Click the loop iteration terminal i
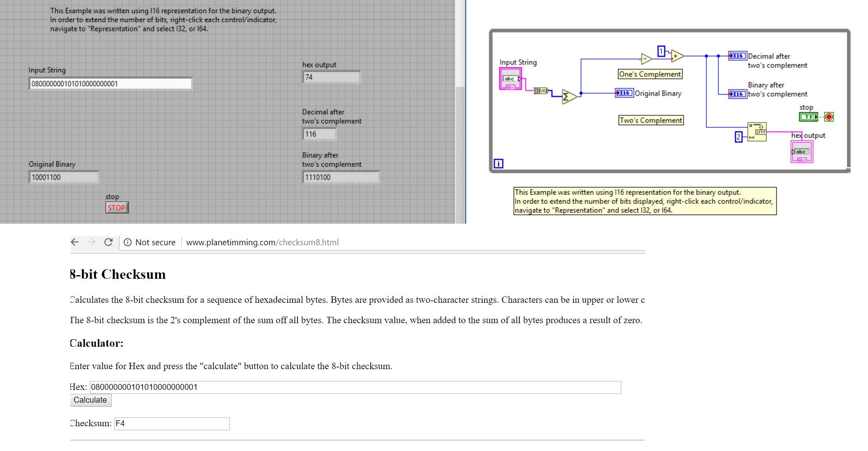 (498, 163)
